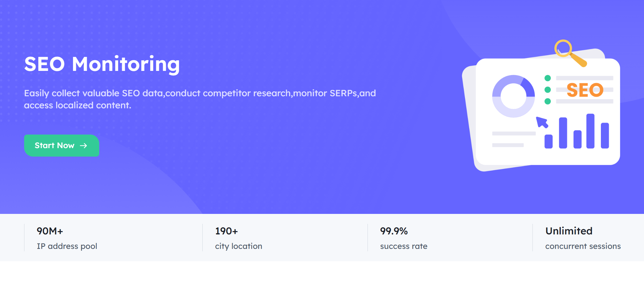Image resolution: width=644 pixels, height=286 pixels.
Task: Click the arrow icon in Start Now
Action: coord(84,146)
